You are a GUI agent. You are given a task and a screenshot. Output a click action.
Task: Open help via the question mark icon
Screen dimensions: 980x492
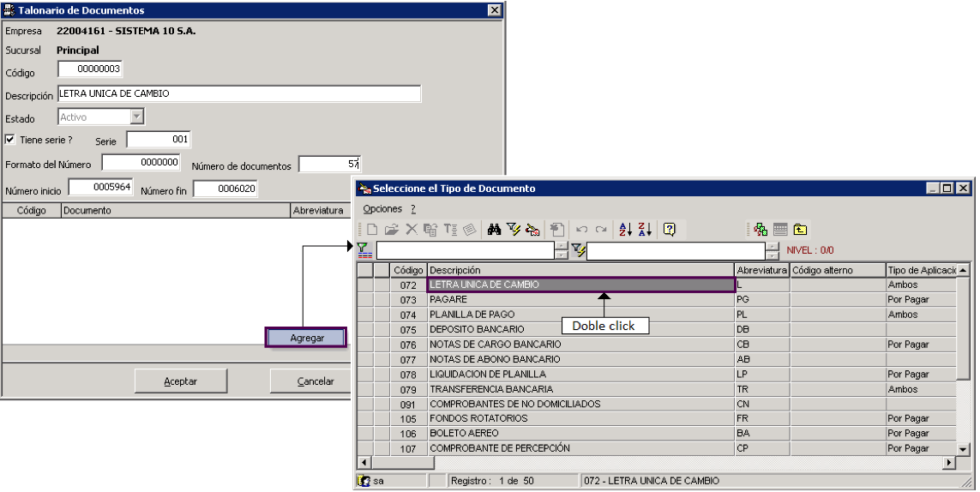pyautogui.click(x=670, y=230)
